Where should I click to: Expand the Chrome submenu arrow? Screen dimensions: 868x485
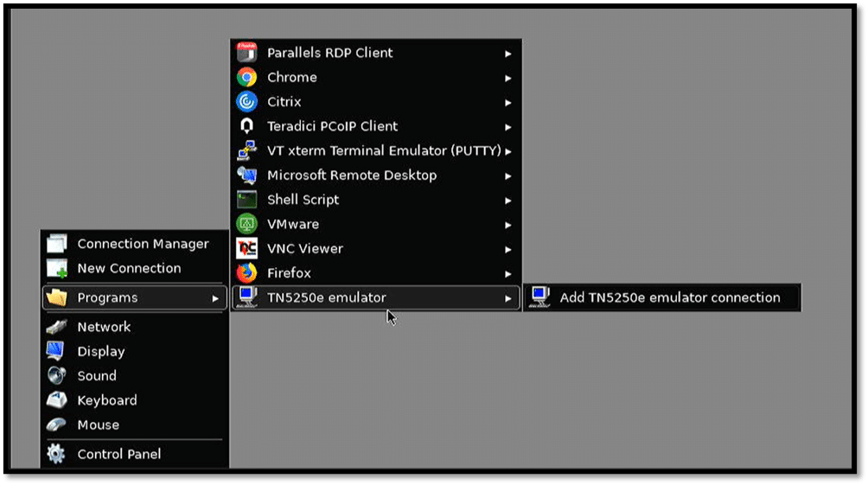[508, 78]
